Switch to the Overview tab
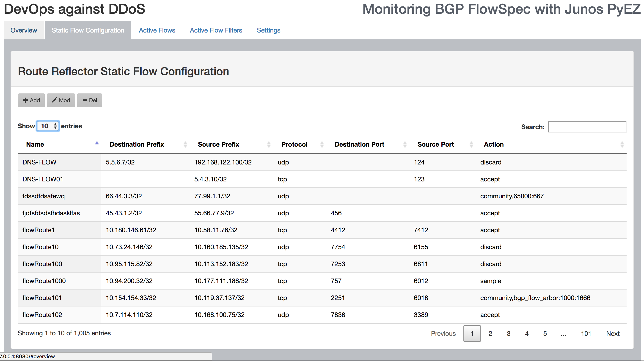The width and height of the screenshot is (644, 361). point(24,30)
